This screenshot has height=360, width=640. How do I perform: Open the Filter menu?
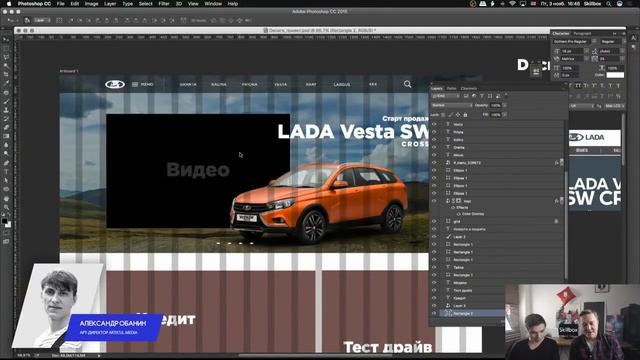tap(164, 4)
